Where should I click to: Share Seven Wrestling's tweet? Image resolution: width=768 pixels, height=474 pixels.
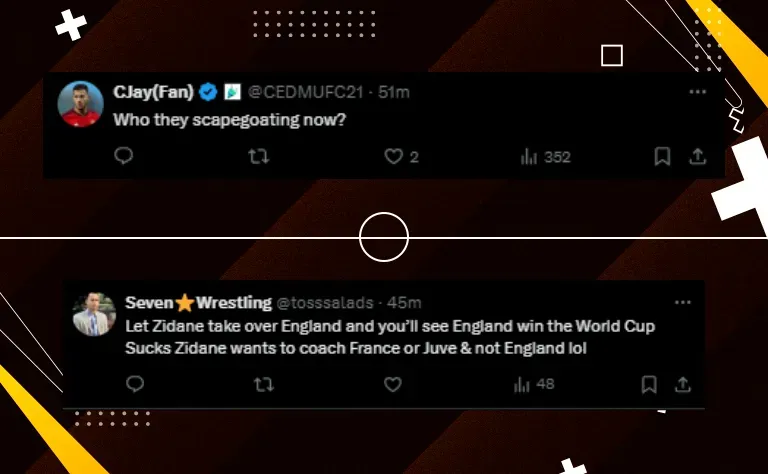(684, 384)
